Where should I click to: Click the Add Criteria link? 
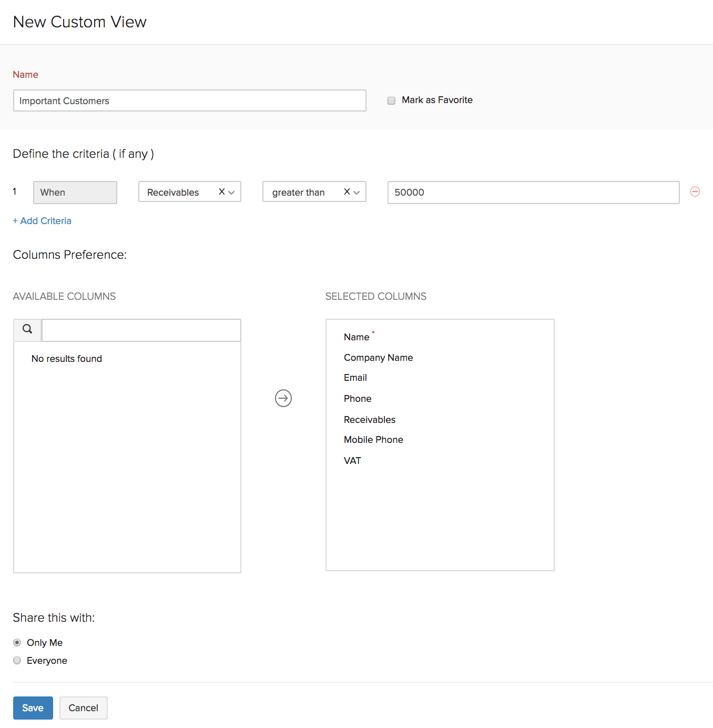click(x=42, y=221)
